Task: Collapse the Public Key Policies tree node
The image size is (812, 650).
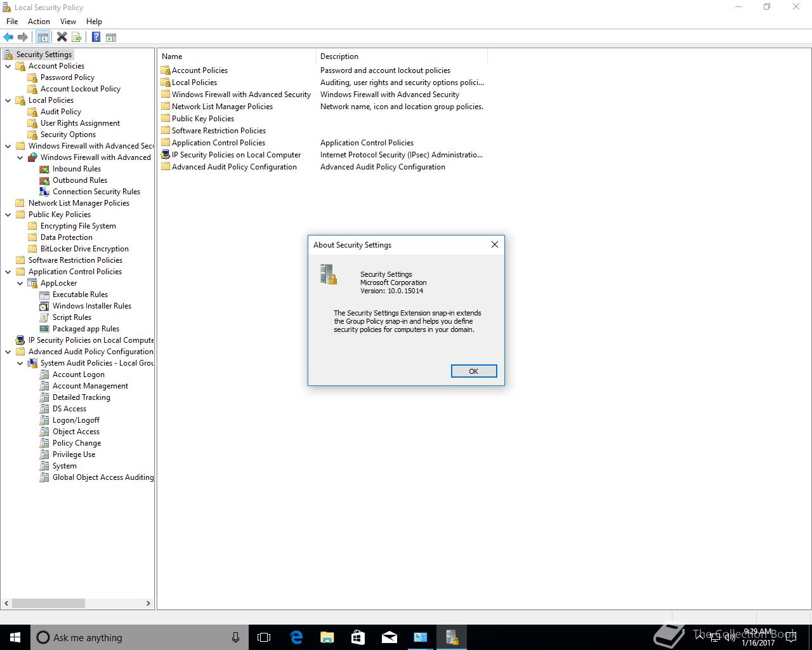Action: pyautogui.click(x=8, y=215)
